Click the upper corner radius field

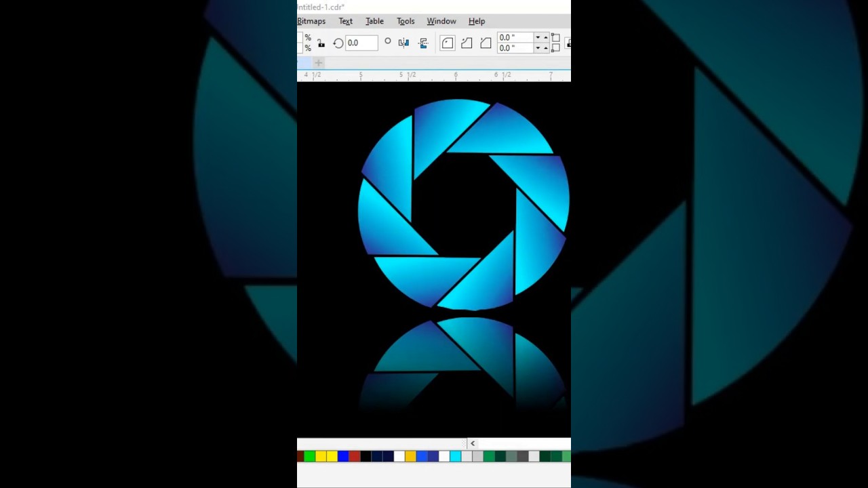pyautogui.click(x=515, y=37)
